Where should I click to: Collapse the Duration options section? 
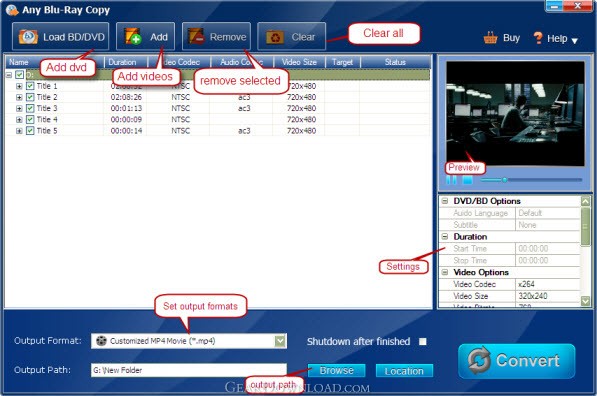pyautogui.click(x=445, y=236)
